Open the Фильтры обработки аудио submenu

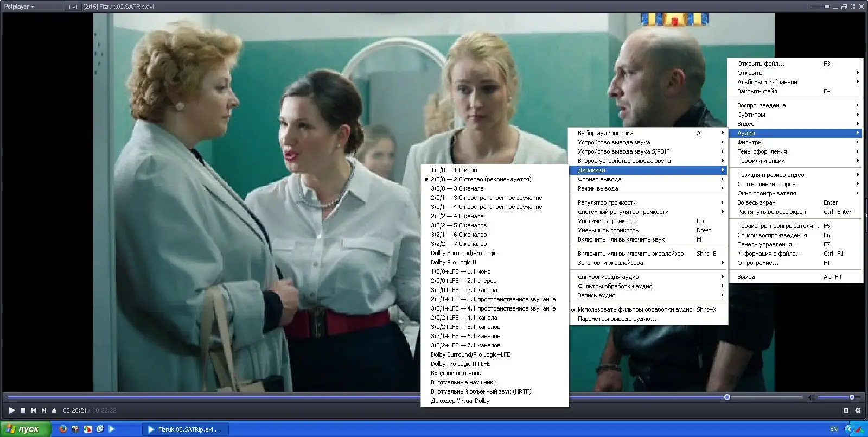point(648,286)
